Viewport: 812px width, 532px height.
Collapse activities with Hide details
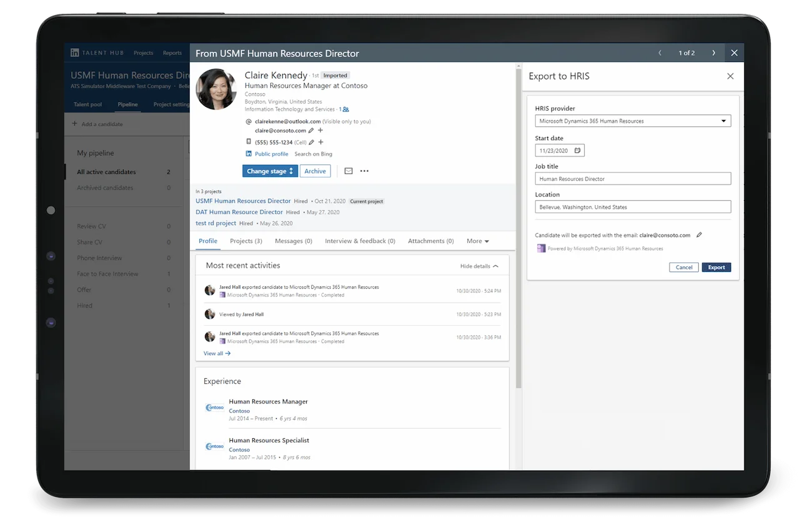coord(479,266)
